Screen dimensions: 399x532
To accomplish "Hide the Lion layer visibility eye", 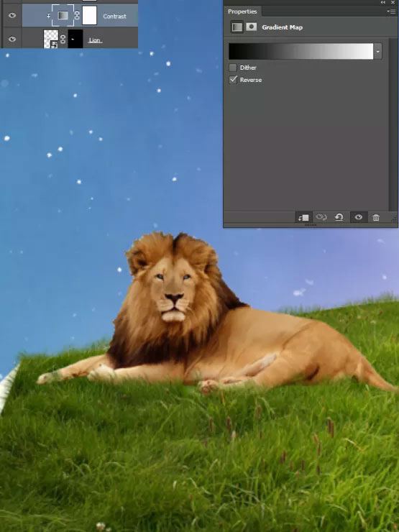I will [x=12, y=39].
